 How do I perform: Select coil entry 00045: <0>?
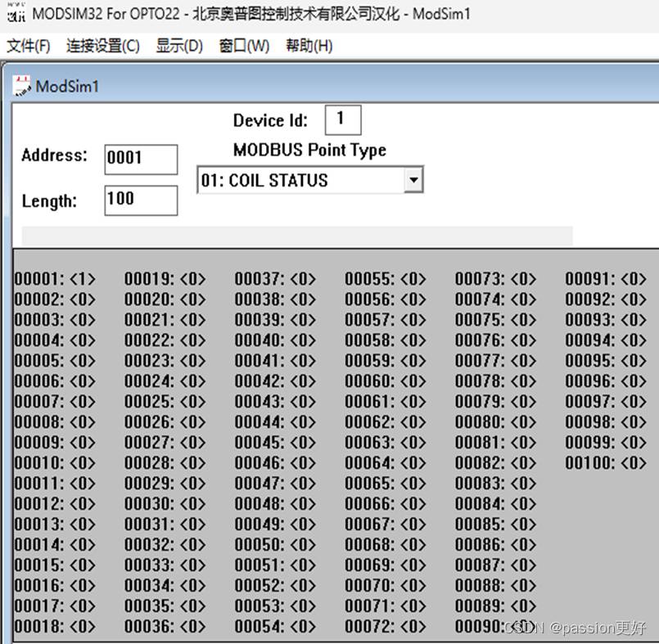pyautogui.click(x=275, y=443)
